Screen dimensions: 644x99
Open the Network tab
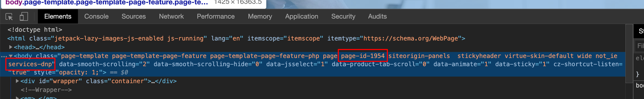pos(171,16)
